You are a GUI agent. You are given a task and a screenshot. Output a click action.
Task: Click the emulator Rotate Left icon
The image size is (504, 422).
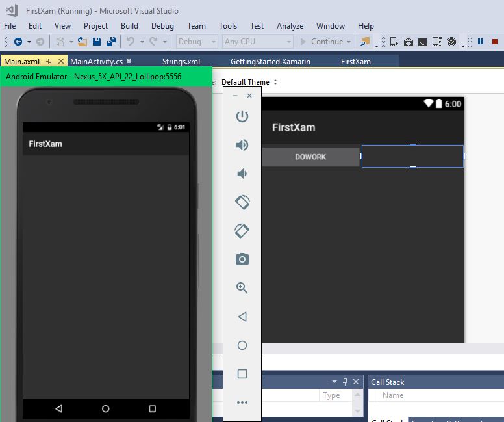click(x=242, y=202)
